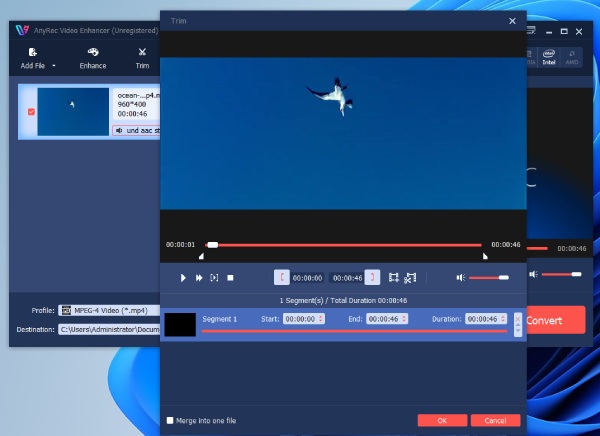The image size is (600, 436).
Task: Click the split scissors film icon
Action: click(x=410, y=278)
